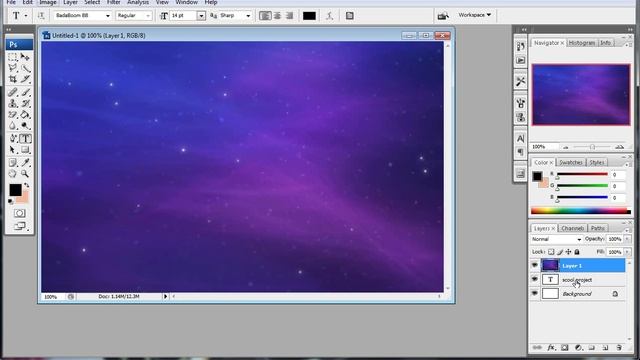Select the Blur tool
Viewport: 640px width, 360px height.
pyautogui.click(x=13, y=126)
